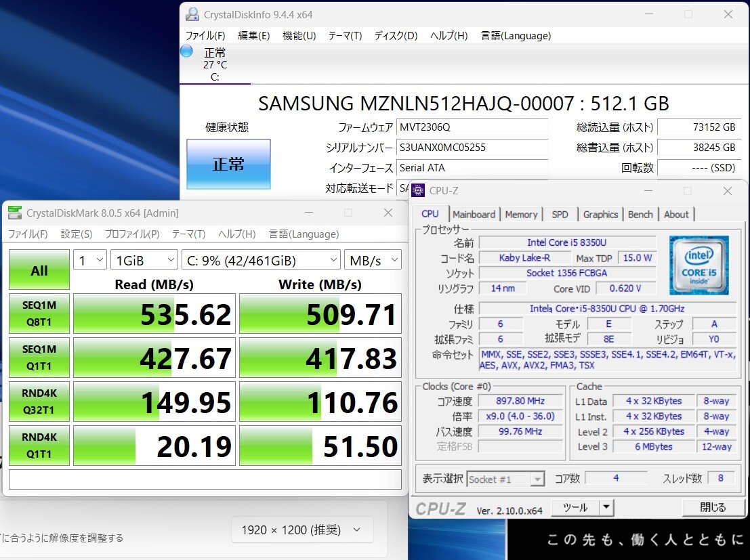Open 機能(U) menu in CrystalDiskInfo
Viewport: 750px width, 560px height.
[x=299, y=36]
